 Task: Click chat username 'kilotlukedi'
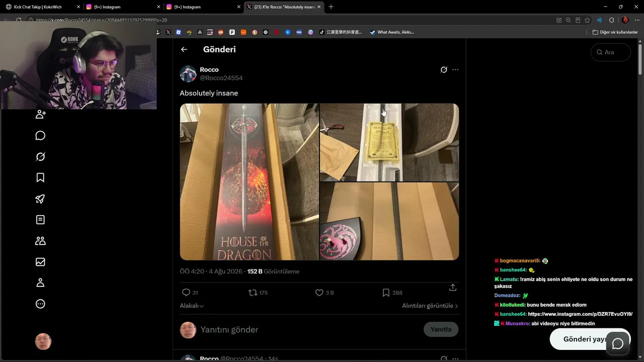point(513,305)
